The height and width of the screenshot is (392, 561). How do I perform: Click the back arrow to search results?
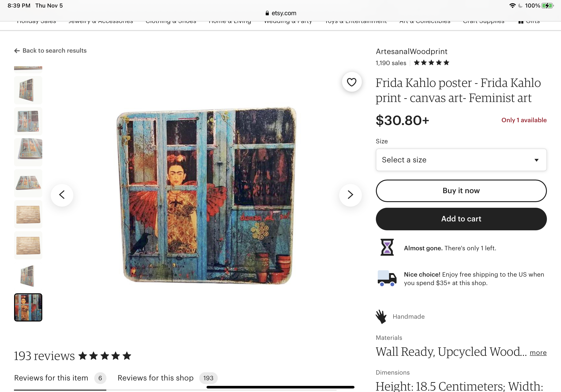point(17,51)
